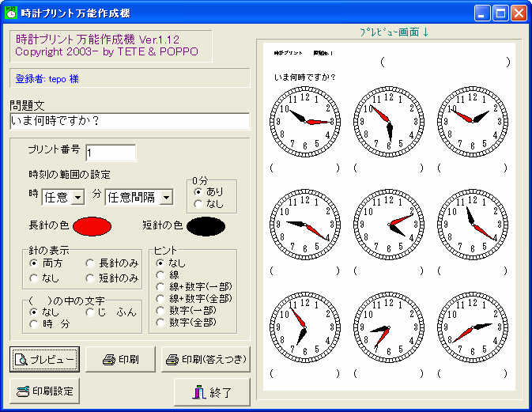Click the プレビュー preview button
The width and height of the screenshot is (532, 412).
click(x=44, y=359)
